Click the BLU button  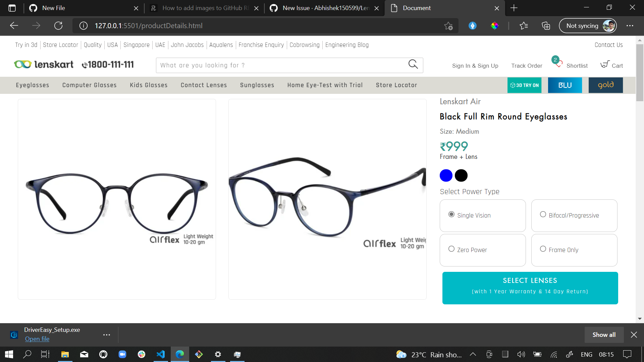tap(565, 85)
